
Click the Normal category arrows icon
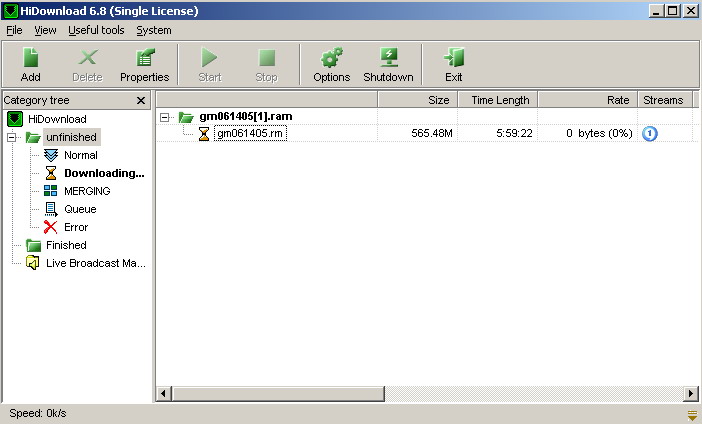coord(51,155)
